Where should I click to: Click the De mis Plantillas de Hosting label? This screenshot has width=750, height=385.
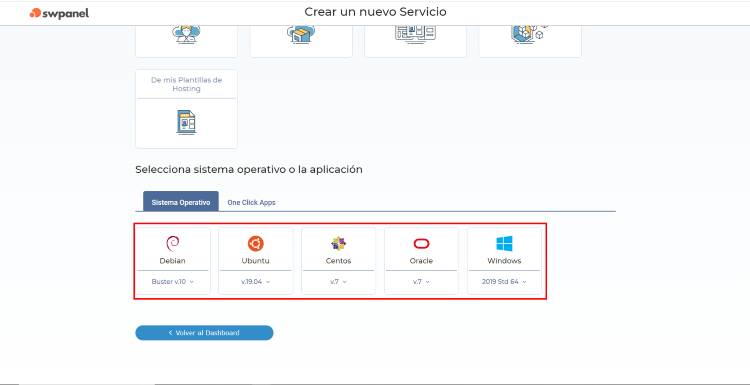point(187,85)
